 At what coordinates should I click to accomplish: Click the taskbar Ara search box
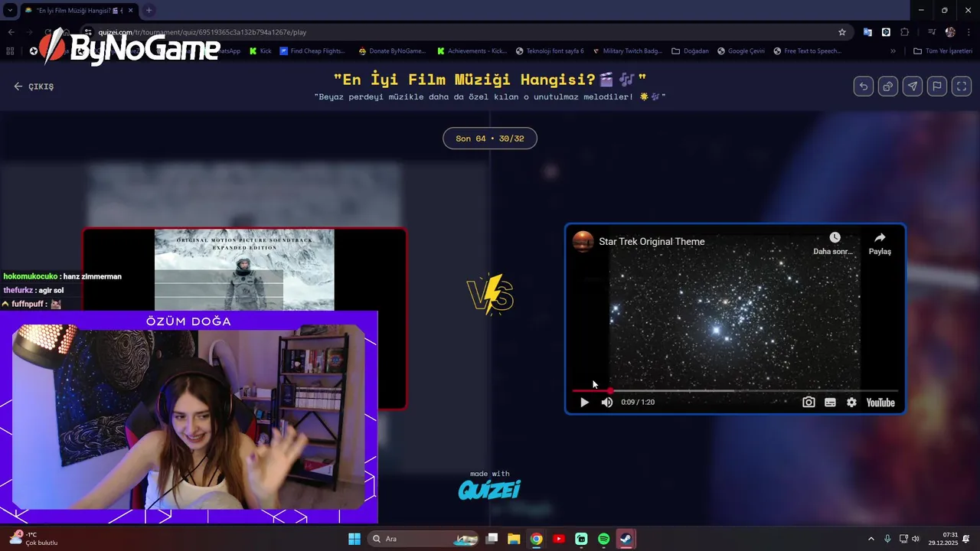tap(425, 539)
